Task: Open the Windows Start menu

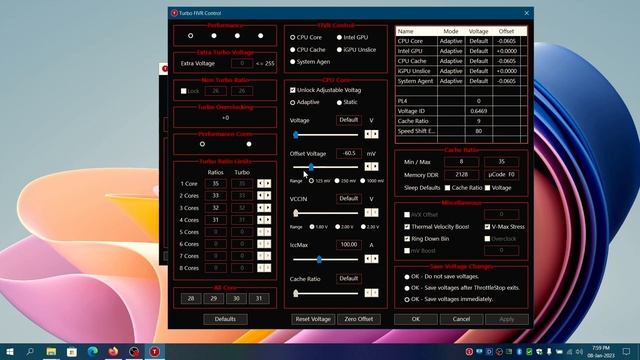Action: click(x=10, y=351)
